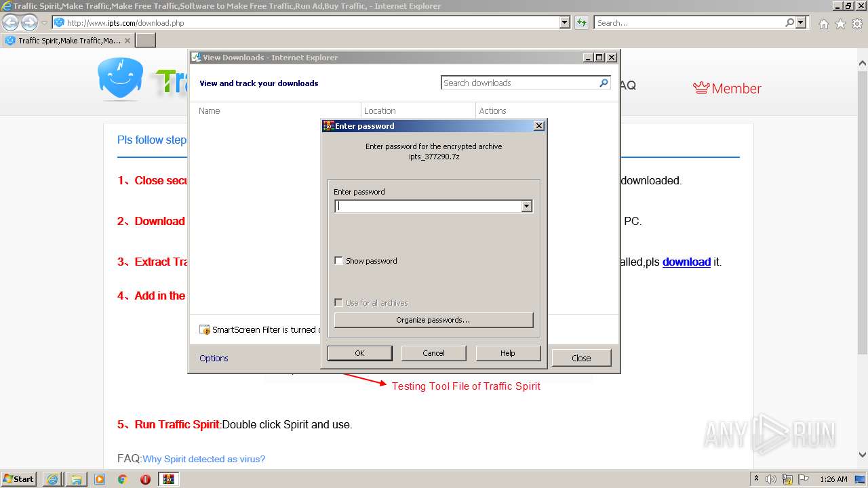The width and height of the screenshot is (868, 488).
Task: Click the password input field
Action: coord(428,207)
